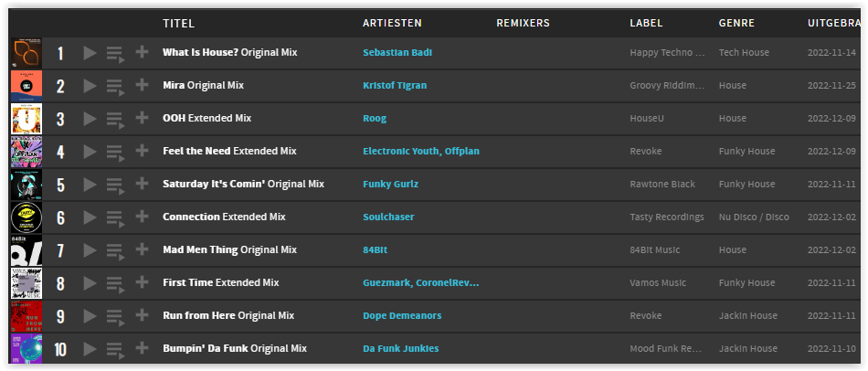The width and height of the screenshot is (868, 371).
Task: Open Roog artist page
Action: pos(375,119)
